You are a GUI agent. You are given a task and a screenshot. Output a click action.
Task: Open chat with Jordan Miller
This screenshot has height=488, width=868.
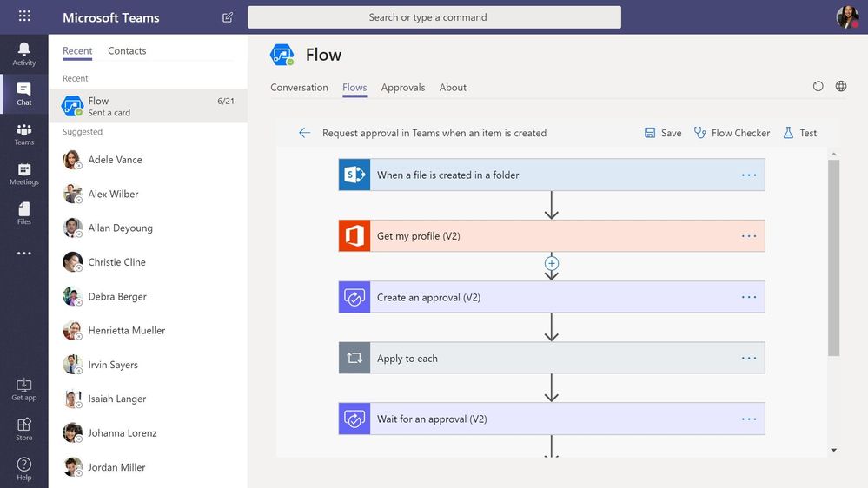point(148,467)
